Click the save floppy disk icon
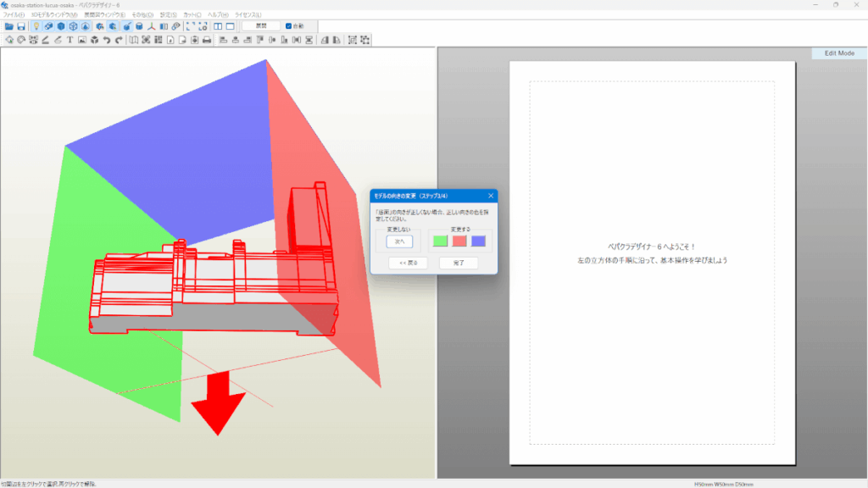This screenshot has width=868, height=488. 21,26
